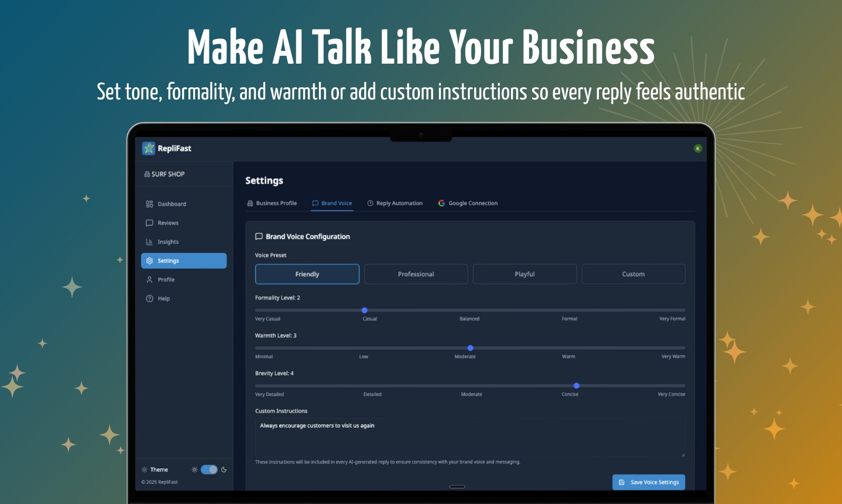Click the Brand Voice tab chat icon
Image resolution: width=842 pixels, height=504 pixels.
point(315,203)
